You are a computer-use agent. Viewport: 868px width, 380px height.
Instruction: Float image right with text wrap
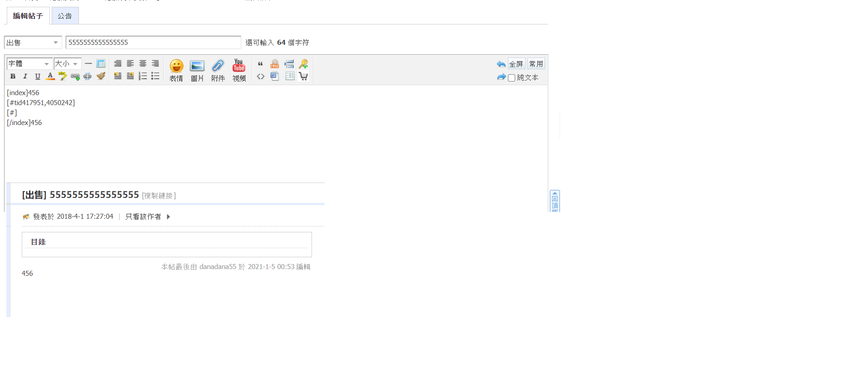tap(130, 76)
